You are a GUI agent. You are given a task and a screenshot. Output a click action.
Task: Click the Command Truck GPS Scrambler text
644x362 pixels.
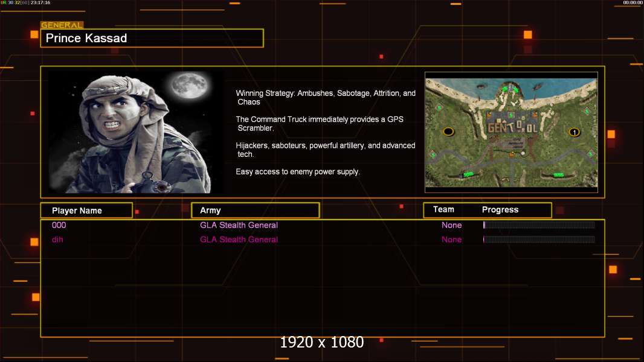[320, 124]
